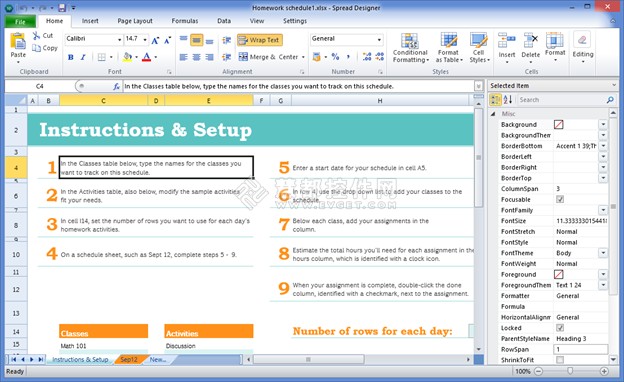The height and width of the screenshot is (382, 624).
Task: Collapse the Misc property category
Action: coord(493,114)
